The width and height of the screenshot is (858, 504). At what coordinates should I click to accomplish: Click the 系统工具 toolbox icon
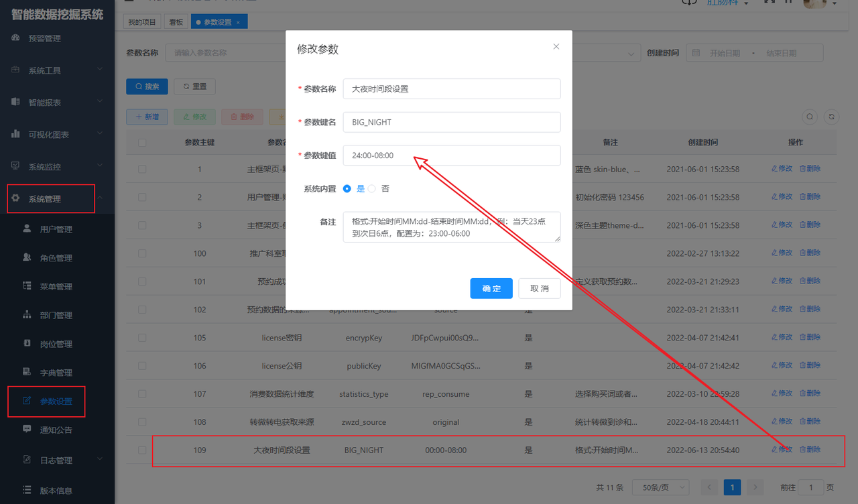(x=15, y=70)
